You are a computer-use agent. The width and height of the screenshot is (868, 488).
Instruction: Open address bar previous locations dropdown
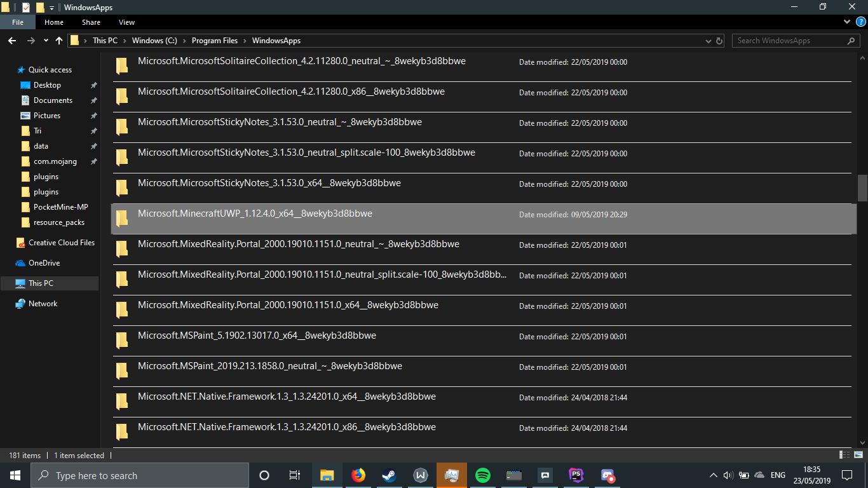pos(709,41)
